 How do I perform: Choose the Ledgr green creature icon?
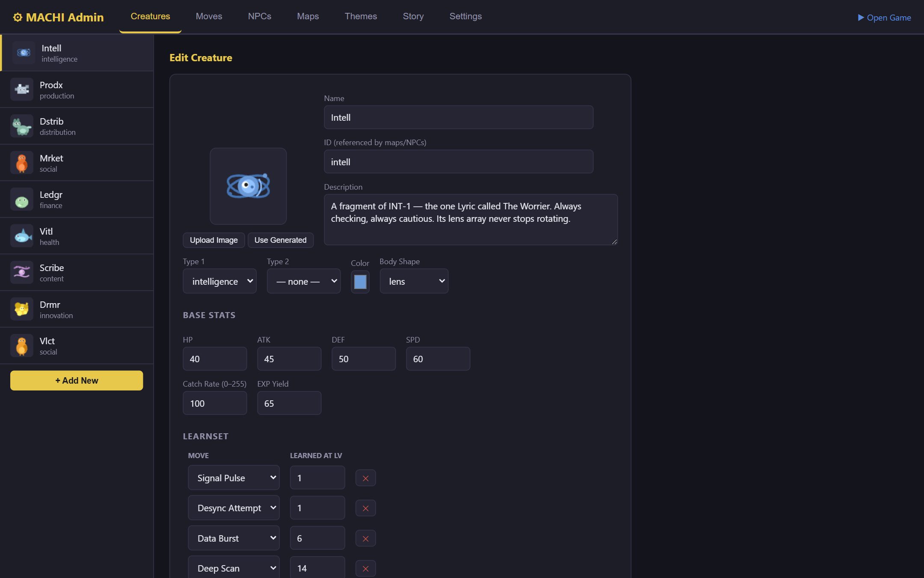(22, 199)
